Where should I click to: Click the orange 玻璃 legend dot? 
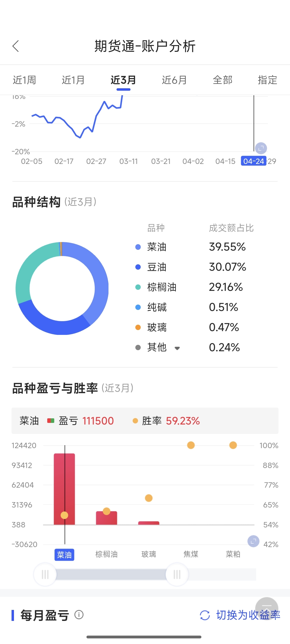[138, 327]
